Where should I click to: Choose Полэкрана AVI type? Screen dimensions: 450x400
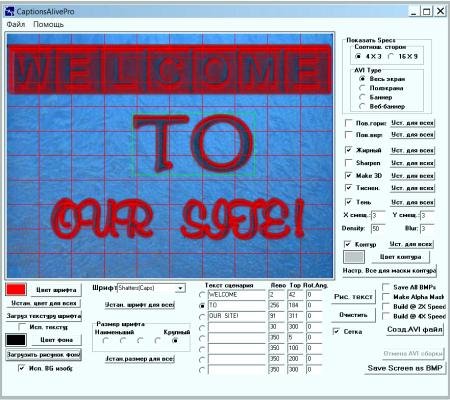coord(362,88)
